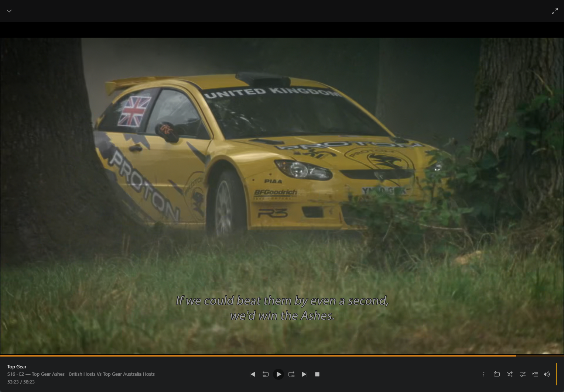
Task: Rewind 10 seconds
Action: 266,374
